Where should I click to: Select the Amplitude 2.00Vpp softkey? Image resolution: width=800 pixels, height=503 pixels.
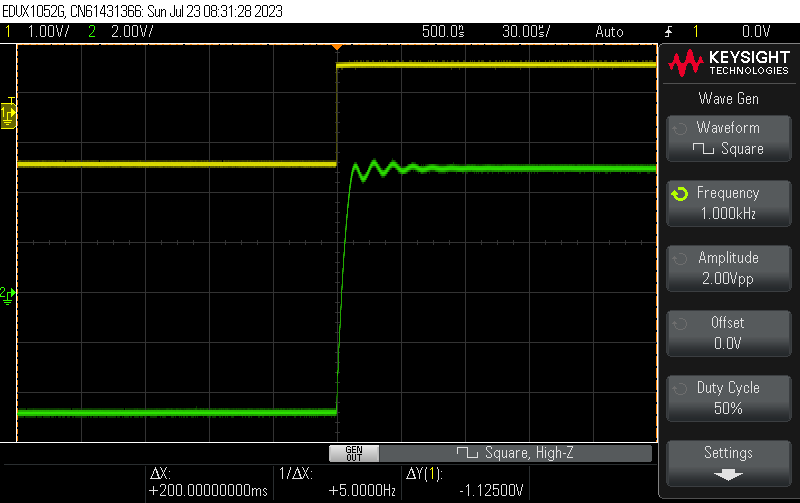click(728, 268)
